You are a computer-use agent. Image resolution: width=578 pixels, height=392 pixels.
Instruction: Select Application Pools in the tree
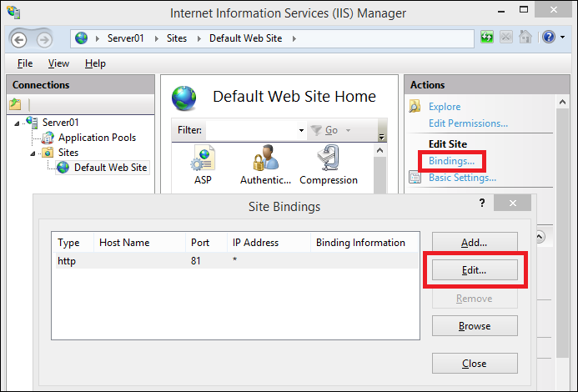97,138
